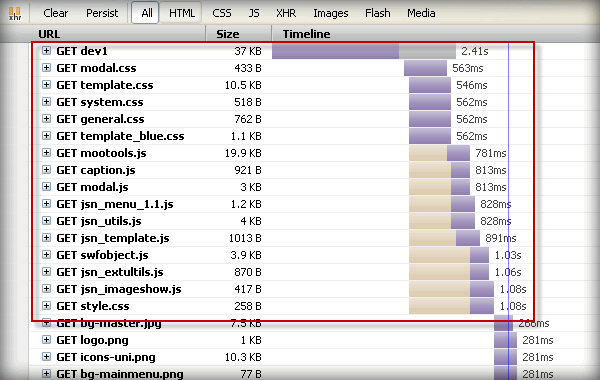Click the swfobject.js timeline bar showing 1.03s
This screenshot has width=600, height=380.
pyautogui.click(x=449, y=255)
